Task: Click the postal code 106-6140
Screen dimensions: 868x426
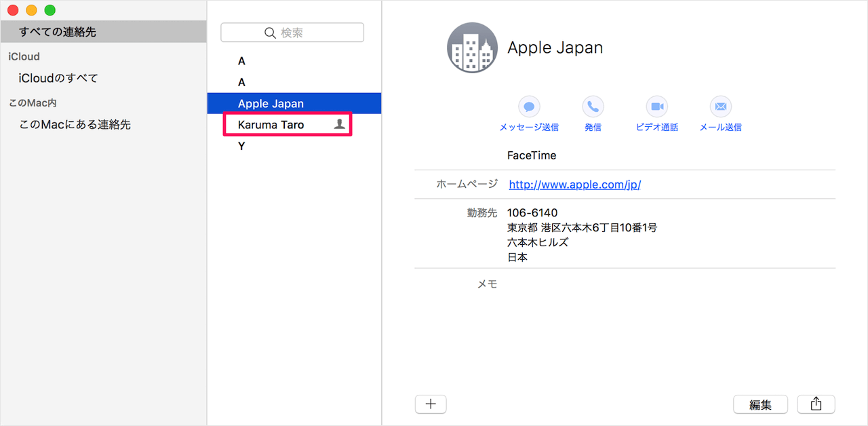Action: coord(532,213)
